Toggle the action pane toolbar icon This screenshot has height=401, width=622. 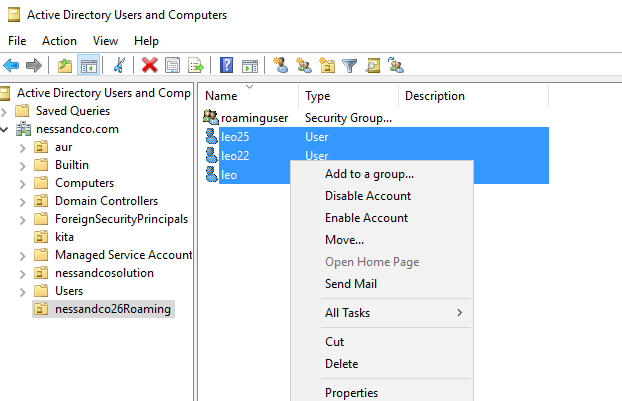click(x=250, y=66)
